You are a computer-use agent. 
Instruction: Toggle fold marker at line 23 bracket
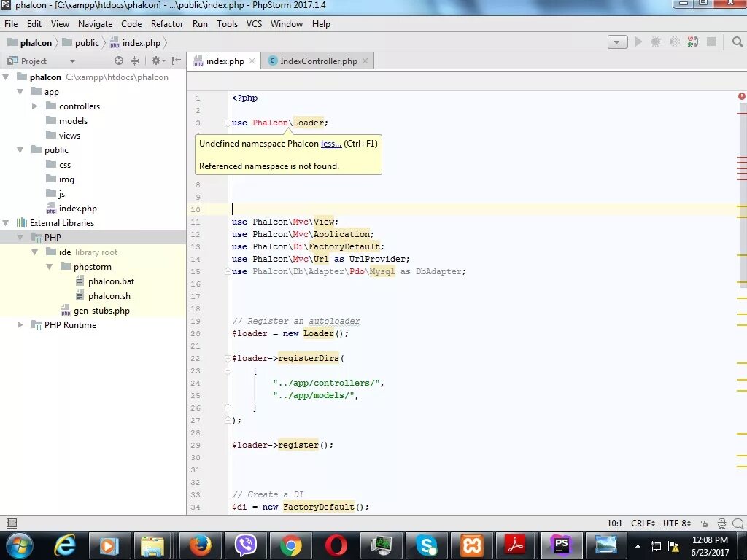coord(228,370)
